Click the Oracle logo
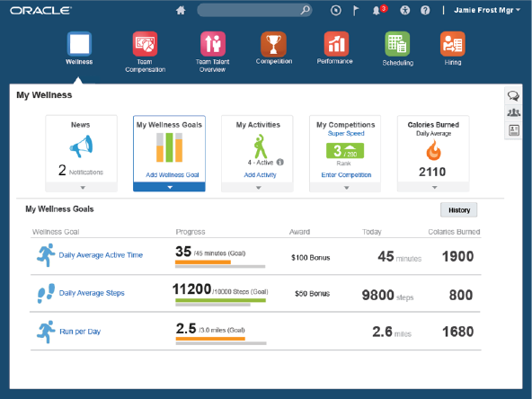Screen dimensions: 532x399 [40, 11]
